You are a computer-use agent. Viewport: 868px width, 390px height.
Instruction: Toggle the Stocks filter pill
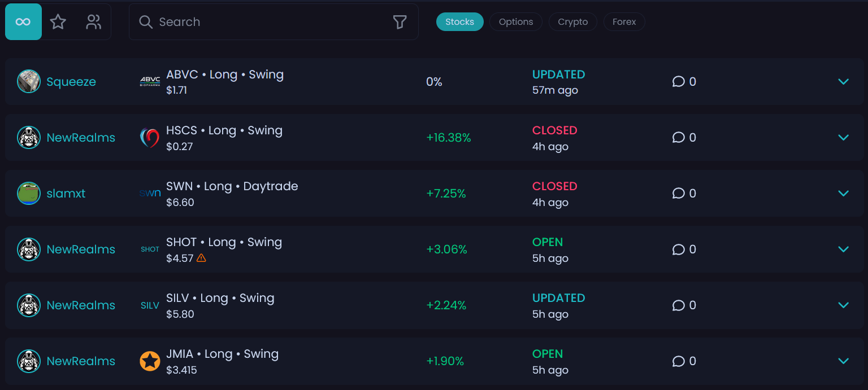pyautogui.click(x=459, y=21)
